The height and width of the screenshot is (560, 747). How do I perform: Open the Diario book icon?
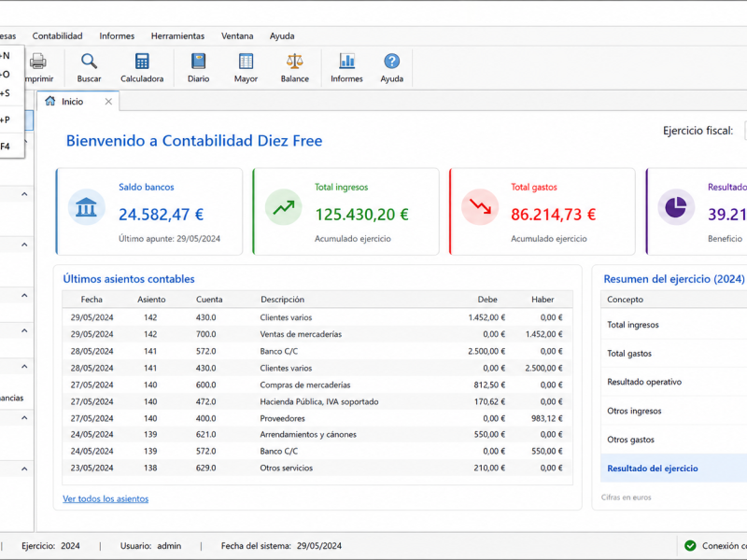pyautogui.click(x=198, y=62)
